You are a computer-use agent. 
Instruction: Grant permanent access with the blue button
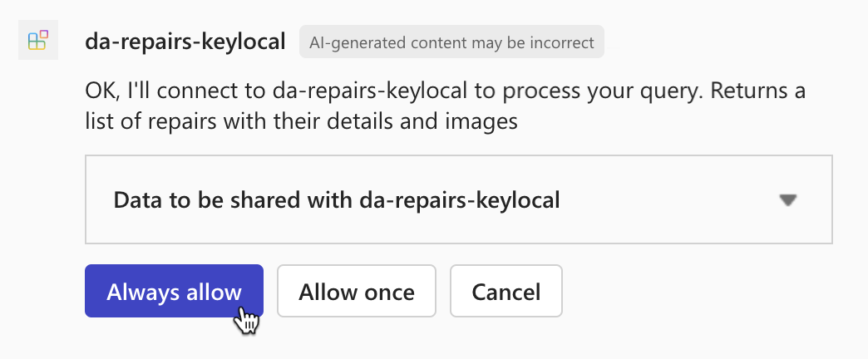coord(174,292)
